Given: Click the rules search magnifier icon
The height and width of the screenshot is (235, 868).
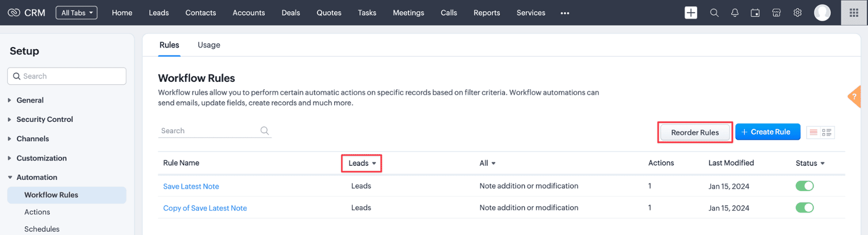Looking at the screenshot, I should pyautogui.click(x=265, y=130).
